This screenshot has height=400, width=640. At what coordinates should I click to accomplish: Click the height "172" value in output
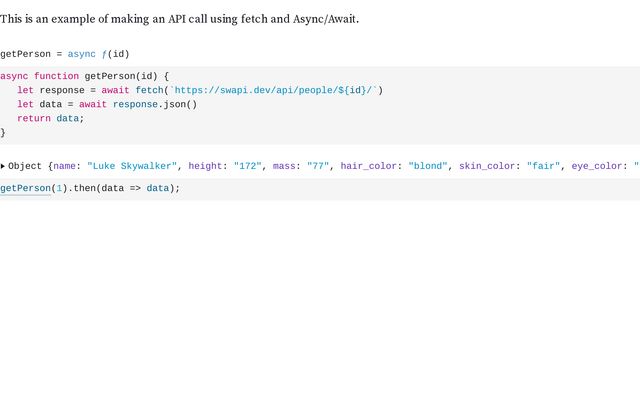246,166
